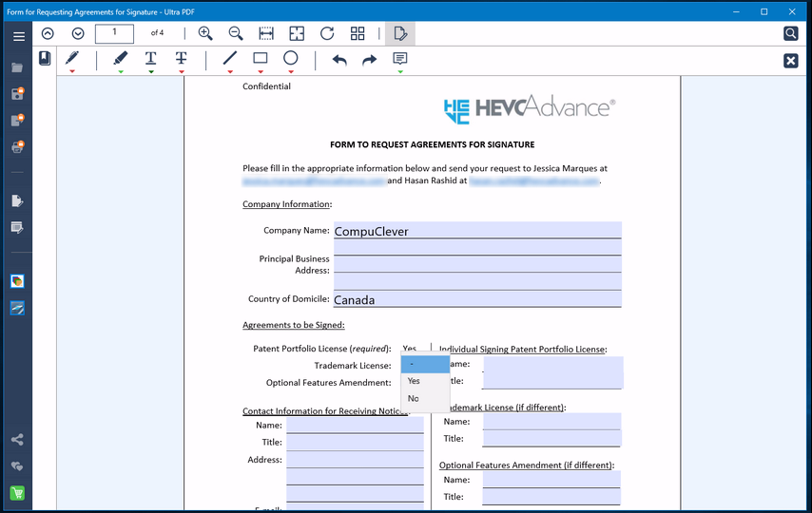Viewport: 812px width, 513px height.
Task: Select blank dash dropdown option
Action: 425,364
